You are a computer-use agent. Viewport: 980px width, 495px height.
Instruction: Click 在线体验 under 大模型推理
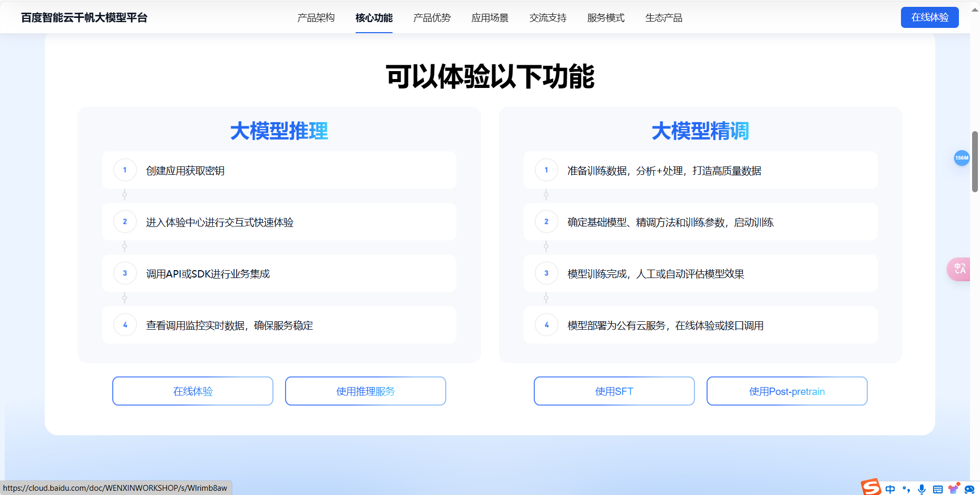pos(192,391)
